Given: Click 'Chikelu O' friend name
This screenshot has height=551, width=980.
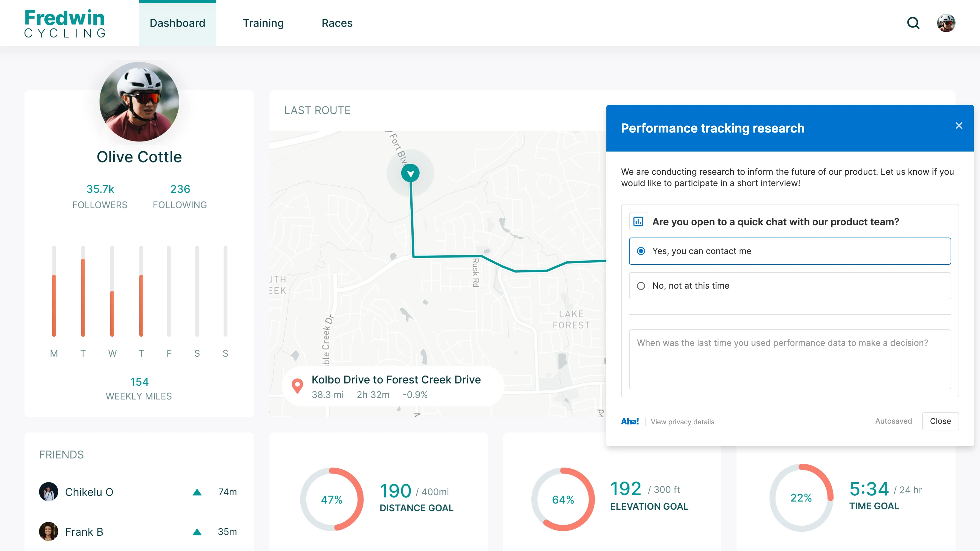Looking at the screenshot, I should click(x=89, y=492).
